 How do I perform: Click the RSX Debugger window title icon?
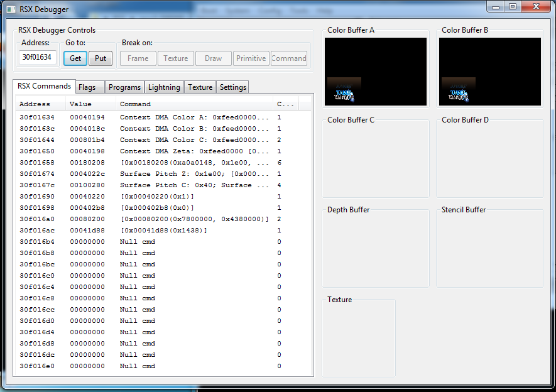pyautogui.click(x=11, y=9)
